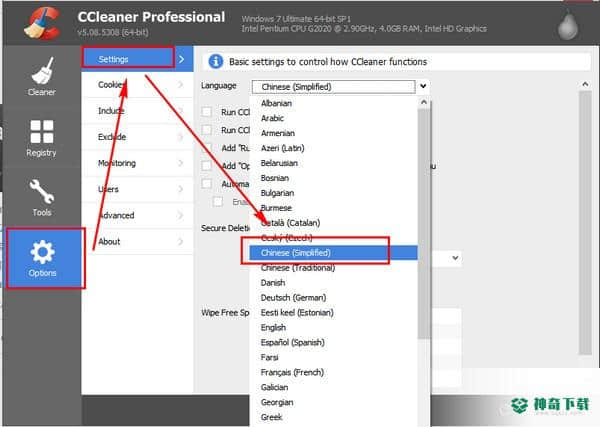Toggle the Language dropdown arrow
Image resolution: width=600 pixels, height=427 pixels.
[423, 86]
